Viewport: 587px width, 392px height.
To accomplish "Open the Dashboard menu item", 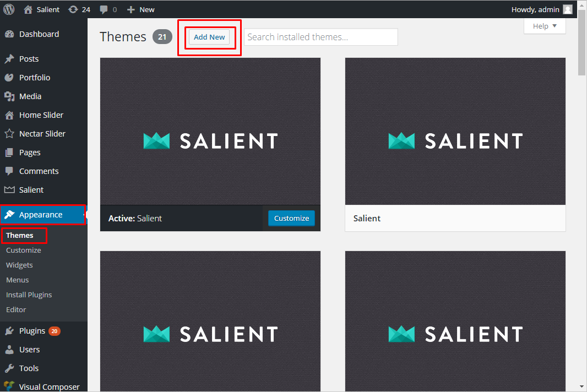I will [44, 34].
